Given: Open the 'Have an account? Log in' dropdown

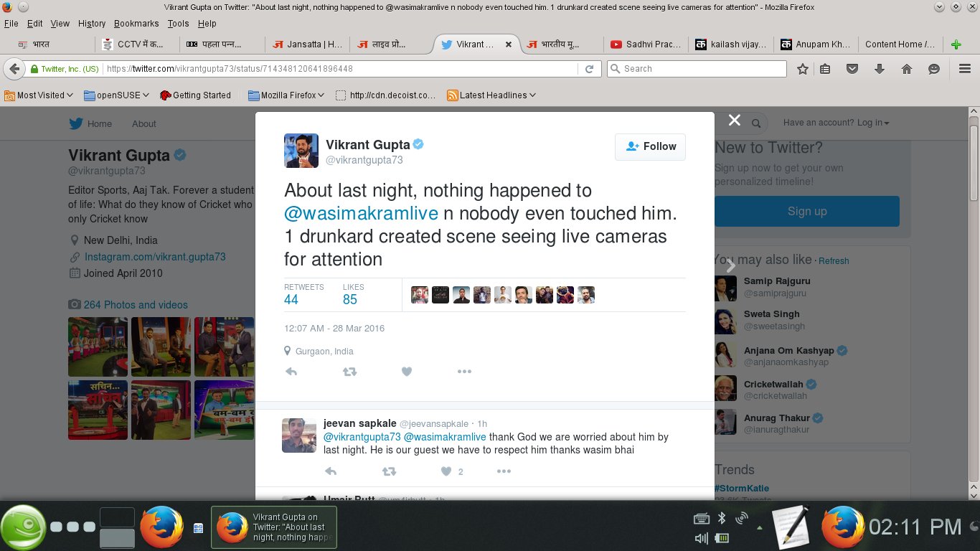Looking at the screenshot, I should tap(837, 123).
